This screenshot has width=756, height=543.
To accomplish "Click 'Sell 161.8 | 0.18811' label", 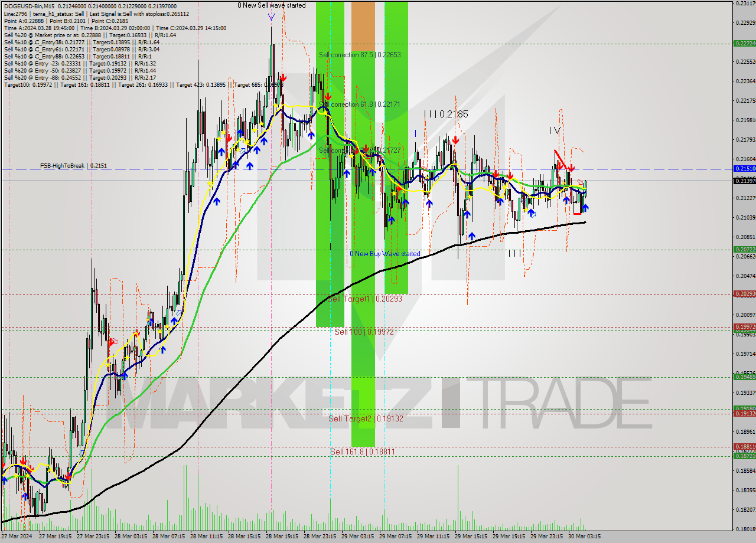I will click(363, 452).
